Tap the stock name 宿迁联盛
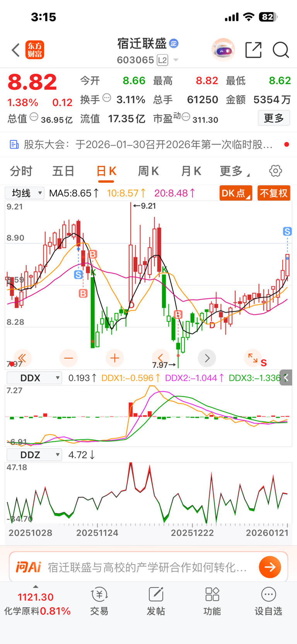Viewport: 297px width, 644px height. pos(142,43)
